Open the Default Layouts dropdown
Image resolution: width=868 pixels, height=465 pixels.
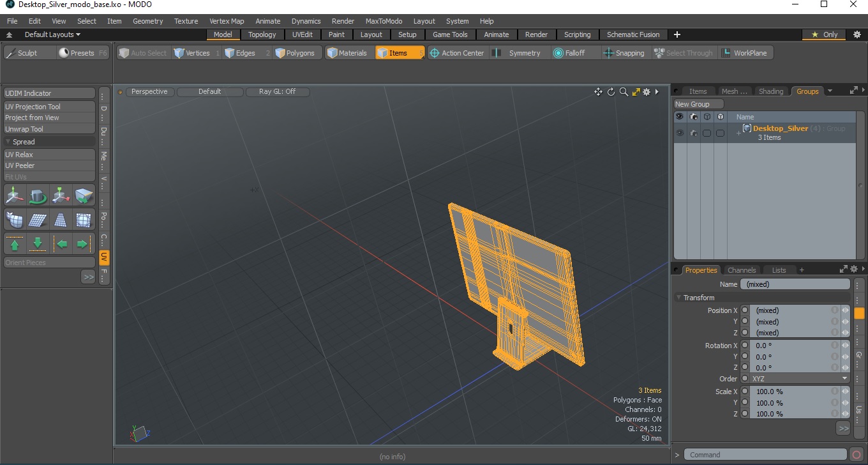pyautogui.click(x=52, y=34)
